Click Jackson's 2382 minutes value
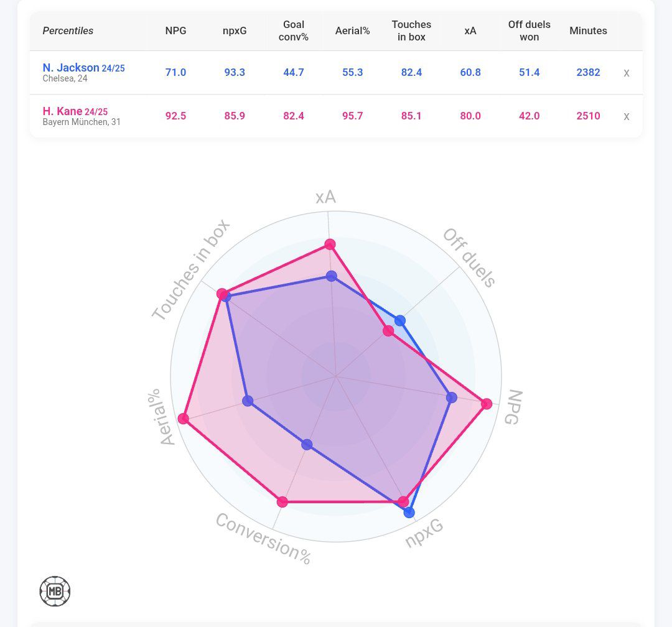Image resolution: width=672 pixels, height=627 pixels. coord(588,73)
